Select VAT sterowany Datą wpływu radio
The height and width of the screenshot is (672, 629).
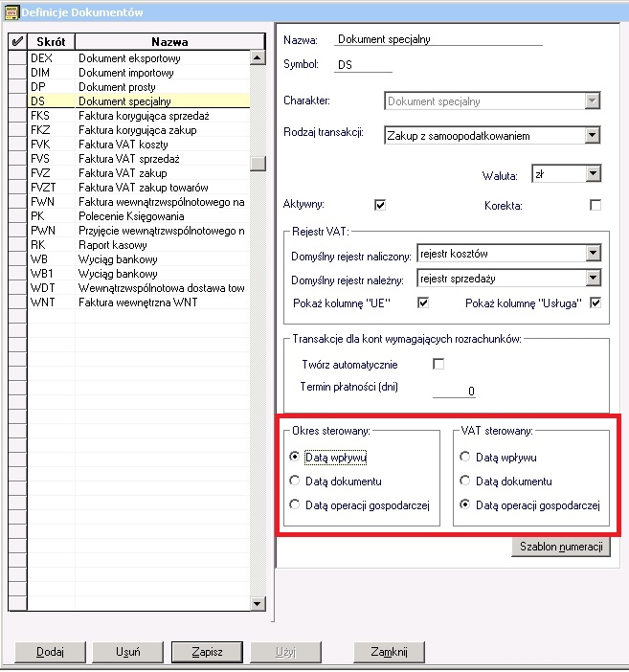[x=464, y=457]
